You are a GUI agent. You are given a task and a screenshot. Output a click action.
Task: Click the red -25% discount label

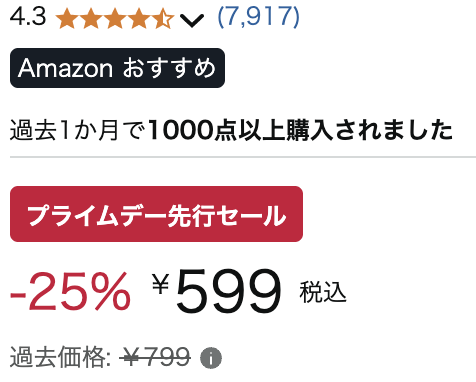click(x=70, y=291)
